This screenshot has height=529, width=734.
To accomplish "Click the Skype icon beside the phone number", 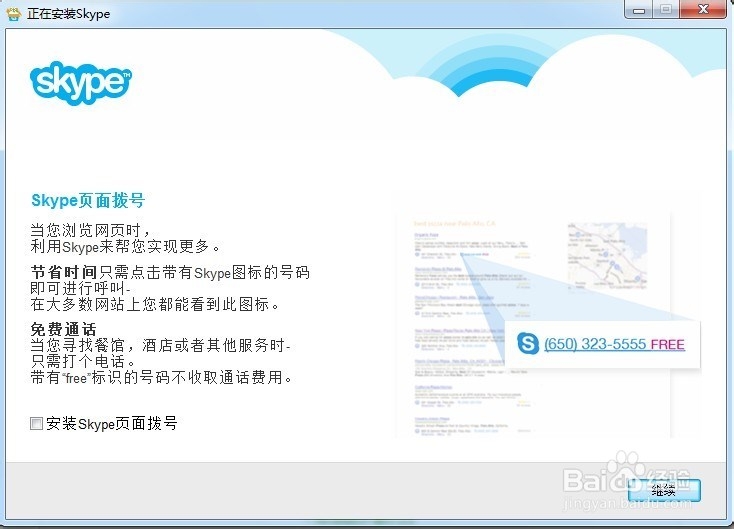I will 528,344.
